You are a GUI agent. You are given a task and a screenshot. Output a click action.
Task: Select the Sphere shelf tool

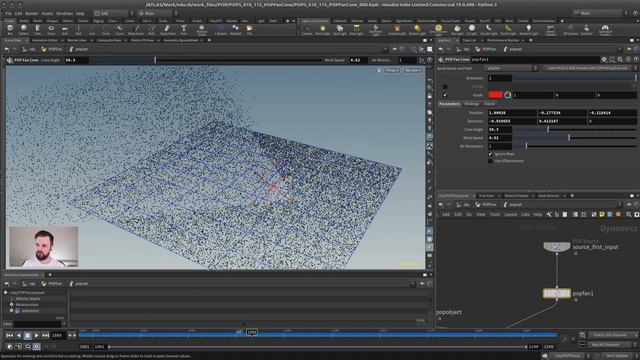pos(24,29)
